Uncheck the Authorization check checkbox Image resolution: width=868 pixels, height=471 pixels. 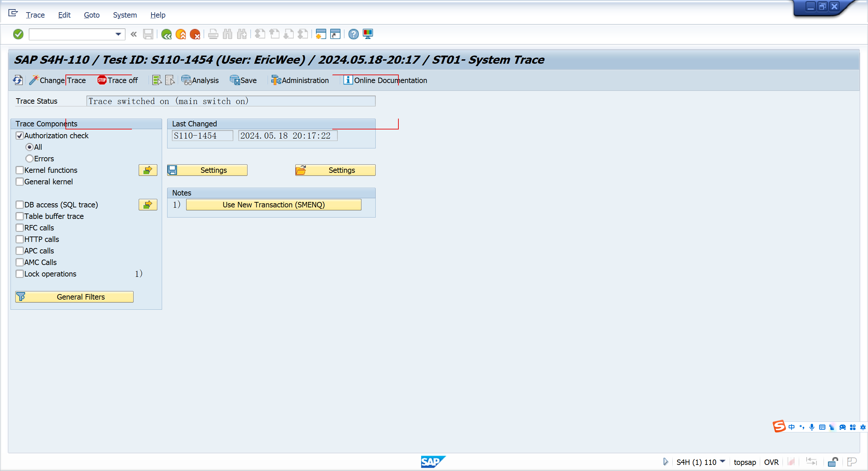tap(20, 136)
